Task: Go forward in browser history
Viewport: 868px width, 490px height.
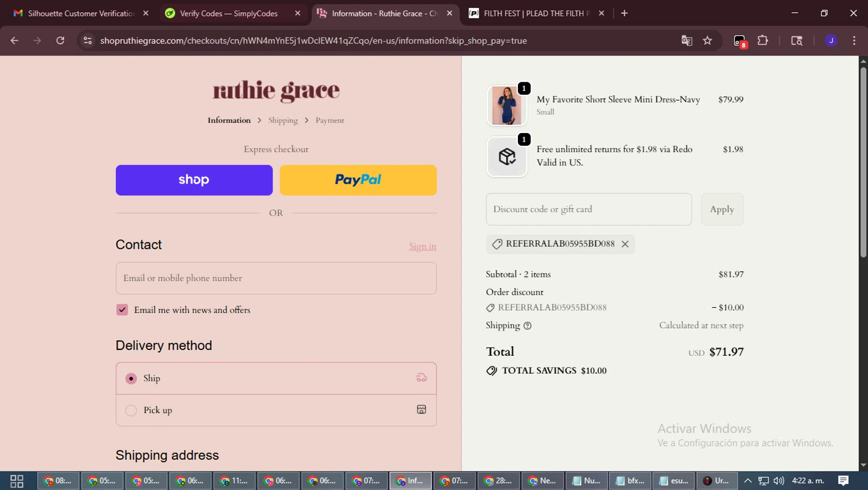Action: tap(37, 40)
